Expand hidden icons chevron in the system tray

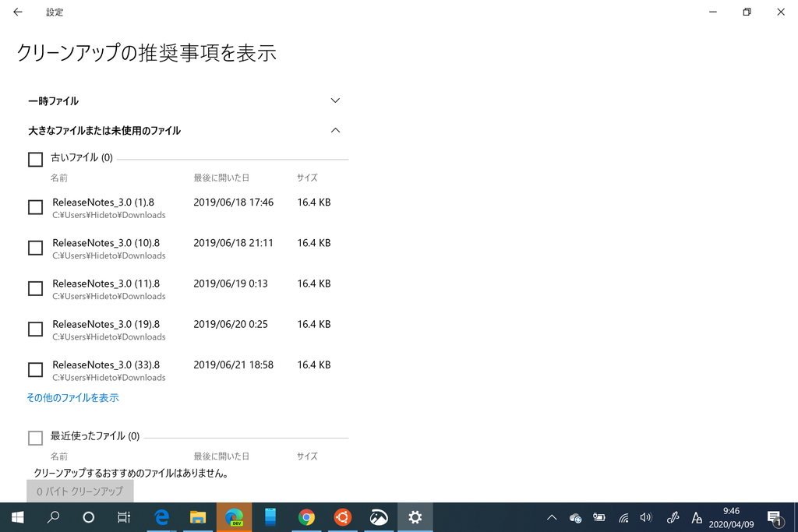pos(551,516)
